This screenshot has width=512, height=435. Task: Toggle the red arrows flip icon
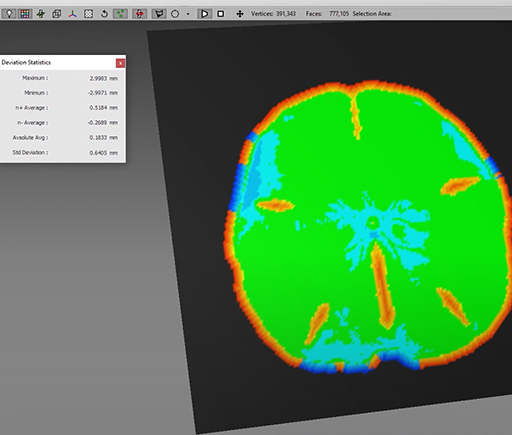pyautogui.click(x=140, y=14)
